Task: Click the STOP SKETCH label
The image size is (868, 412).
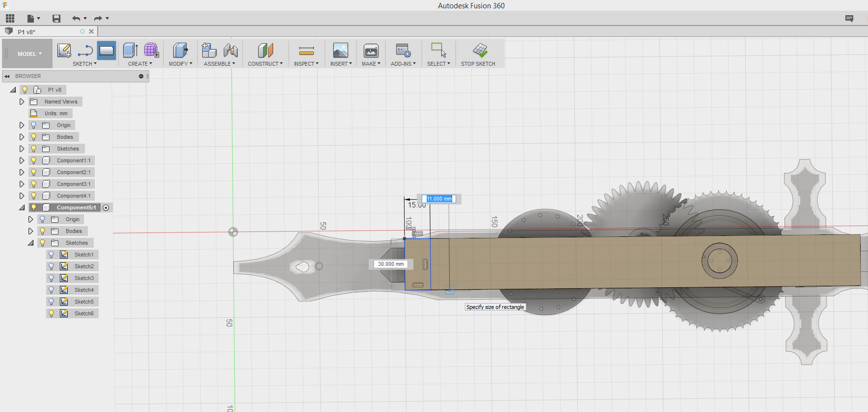Action: [x=478, y=64]
